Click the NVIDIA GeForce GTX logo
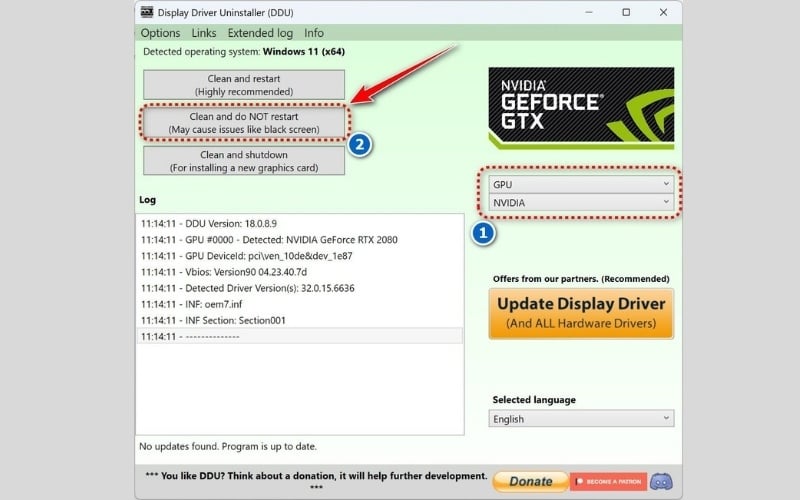This screenshot has height=500, width=800. click(x=580, y=109)
